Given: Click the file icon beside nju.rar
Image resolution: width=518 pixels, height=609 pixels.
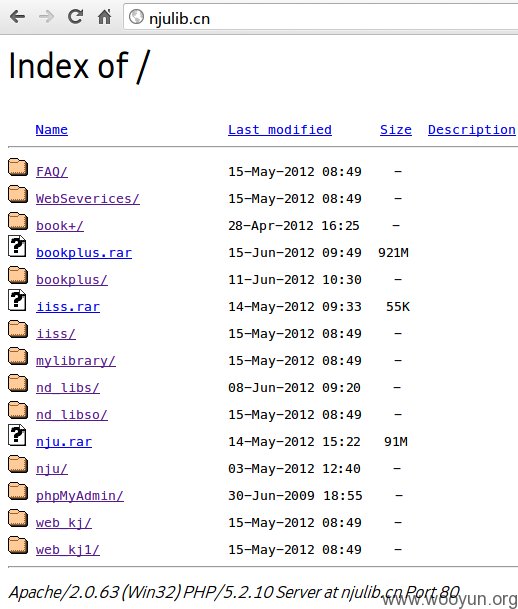Looking at the screenshot, I should (x=17, y=435).
